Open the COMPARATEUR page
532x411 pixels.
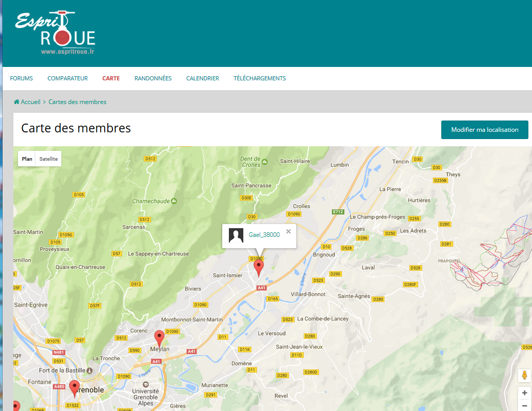[68, 78]
